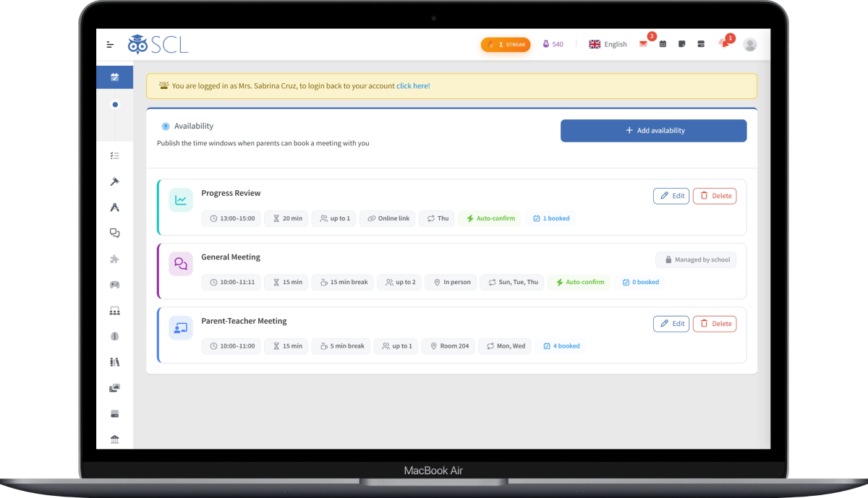868x498 pixels.
Task: Click the Availability help question icon
Action: point(166,126)
